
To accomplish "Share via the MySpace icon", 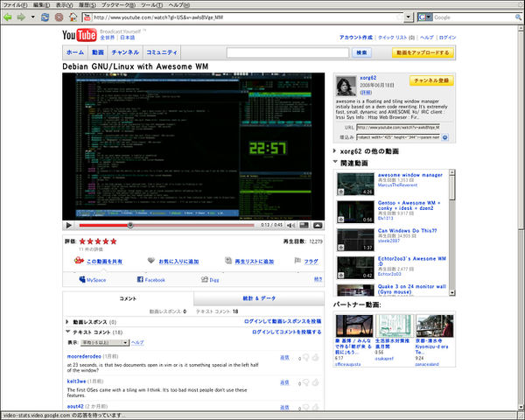I will click(82, 279).
